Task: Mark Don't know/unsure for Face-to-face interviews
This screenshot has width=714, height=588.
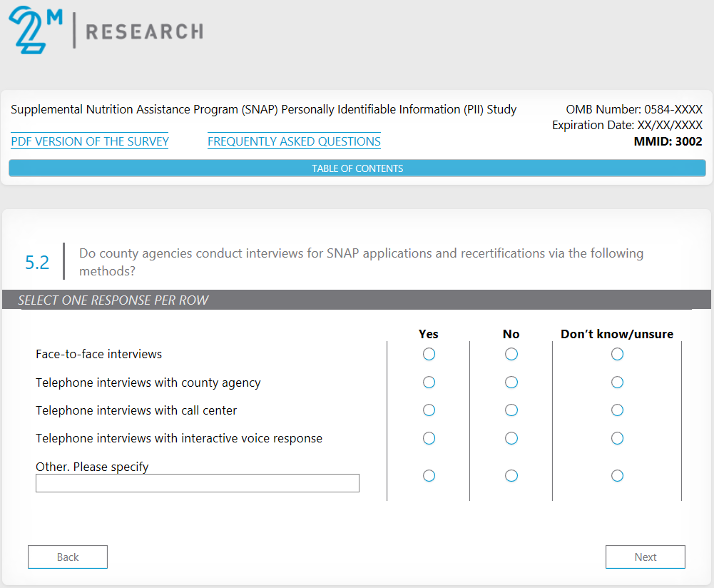Action: pos(617,354)
